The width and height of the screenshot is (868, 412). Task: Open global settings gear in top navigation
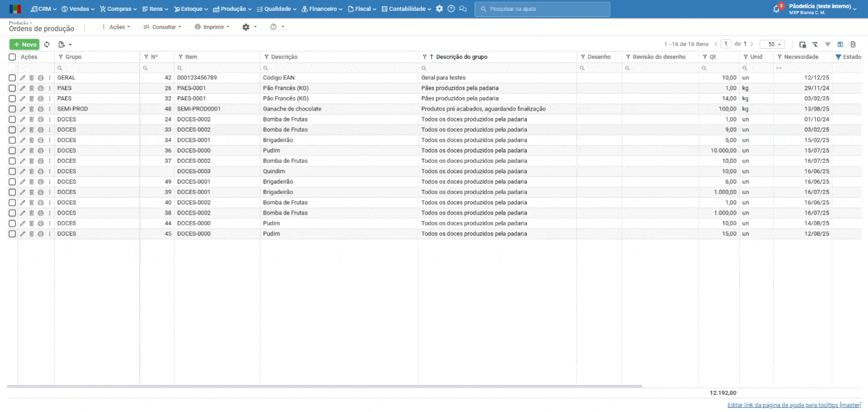pos(439,9)
